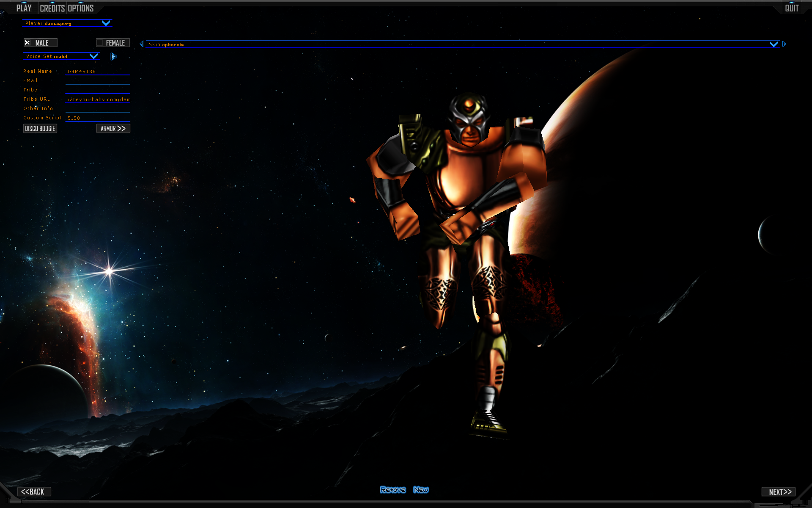The image size is (812, 508).
Task: Go to the NEXT>> screen
Action: (x=779, y=492)
